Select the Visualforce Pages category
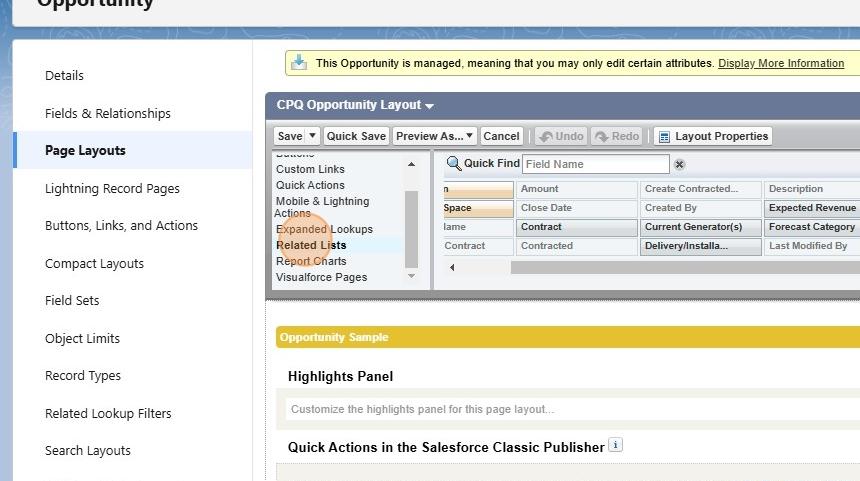The width and height of the screenshot is (860, 481). tap(321, 277)
